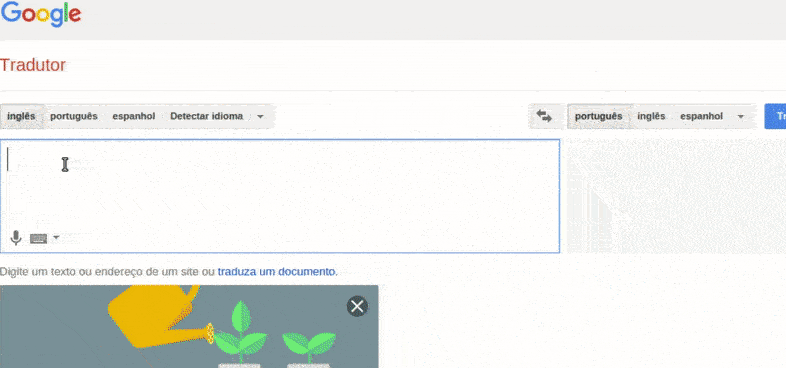Click the blue translate button
The image size is (786, 368).
click(x=775, y=116)
